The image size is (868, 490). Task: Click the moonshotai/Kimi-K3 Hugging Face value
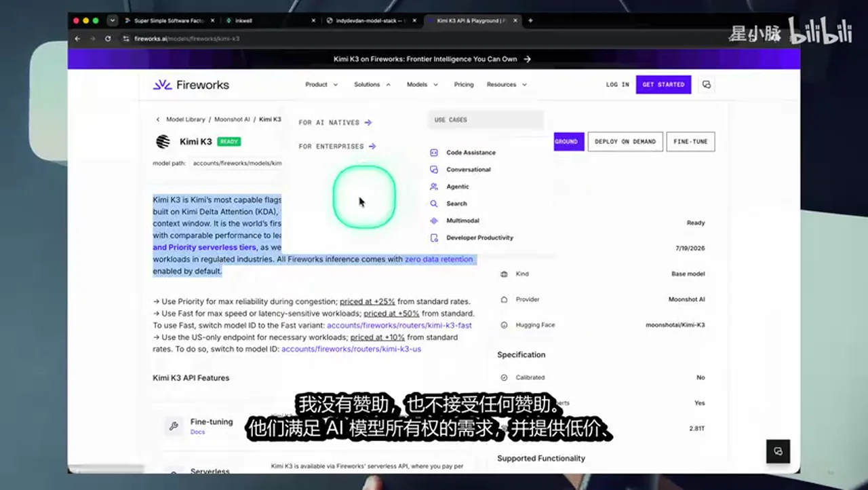(675, 325)
